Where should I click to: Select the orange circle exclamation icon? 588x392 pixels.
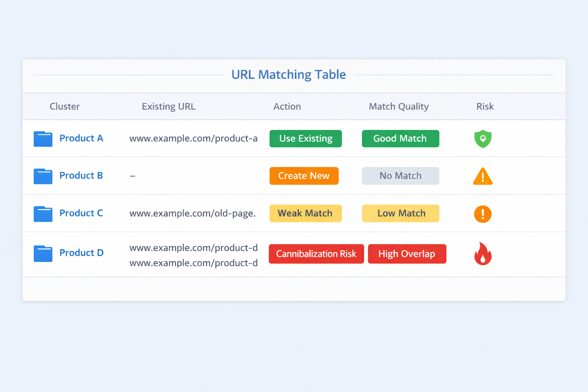[x=483, y=214]
